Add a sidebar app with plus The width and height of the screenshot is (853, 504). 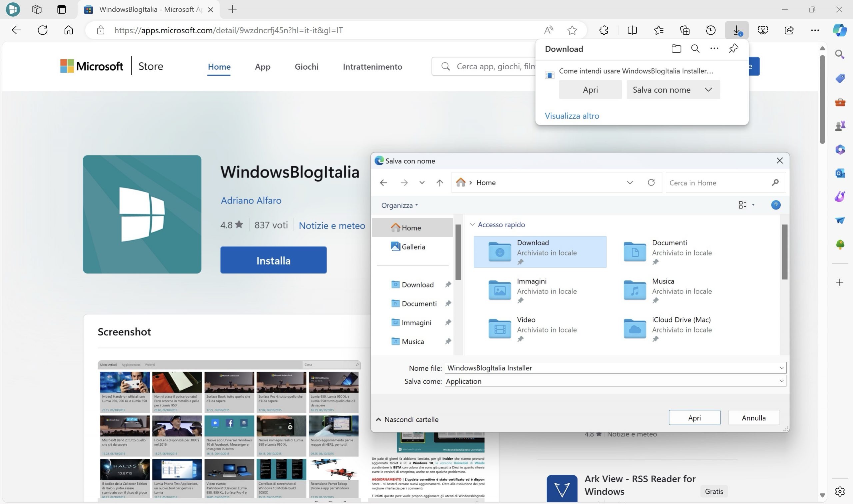tap(840, 282)
